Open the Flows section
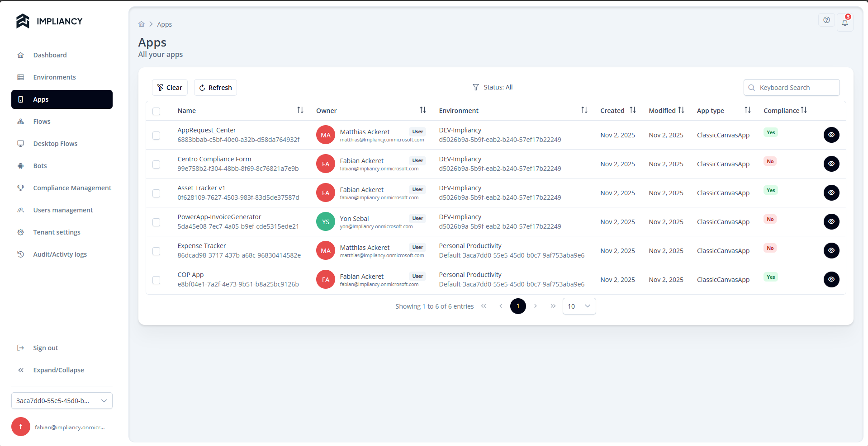The width and height of the screenshot is (868, 446). 42,121
